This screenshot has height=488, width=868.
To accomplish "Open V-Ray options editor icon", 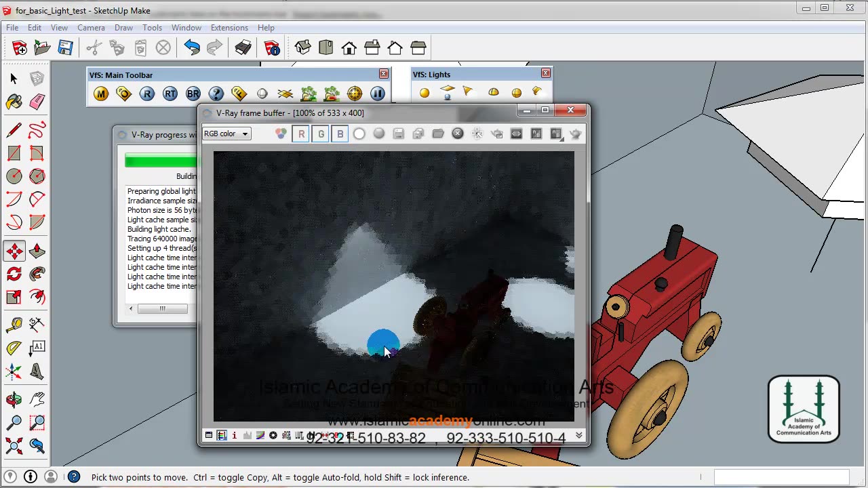I will 124,94.
